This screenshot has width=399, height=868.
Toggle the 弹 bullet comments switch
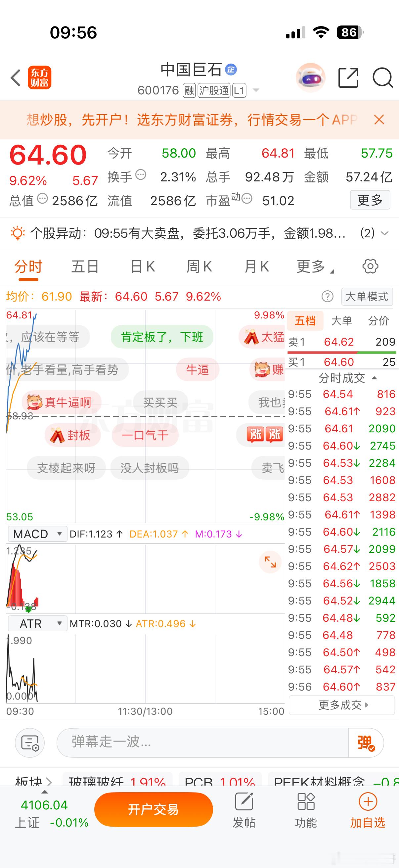[x=366, y=743]
